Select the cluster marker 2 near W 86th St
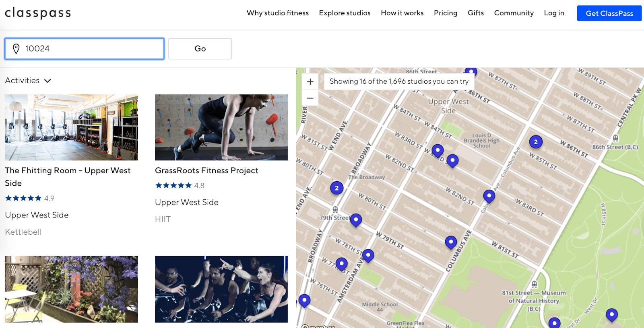This screenshot has height=328, width=644. [536, 142]
